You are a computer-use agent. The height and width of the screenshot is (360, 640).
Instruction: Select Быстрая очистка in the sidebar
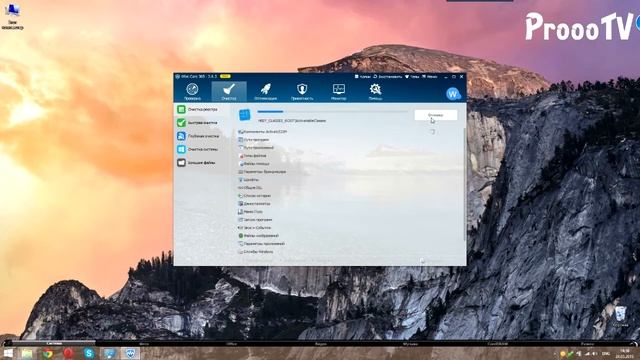coord(202,122)
